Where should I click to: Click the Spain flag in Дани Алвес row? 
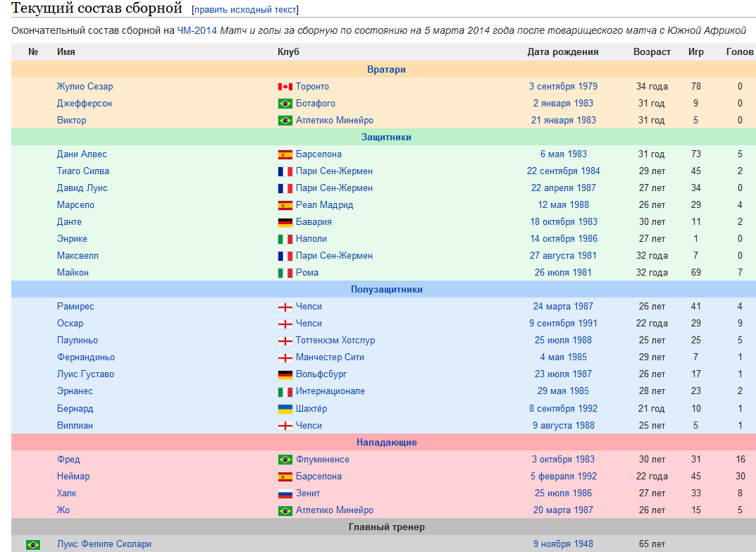[x=285, y=154]
